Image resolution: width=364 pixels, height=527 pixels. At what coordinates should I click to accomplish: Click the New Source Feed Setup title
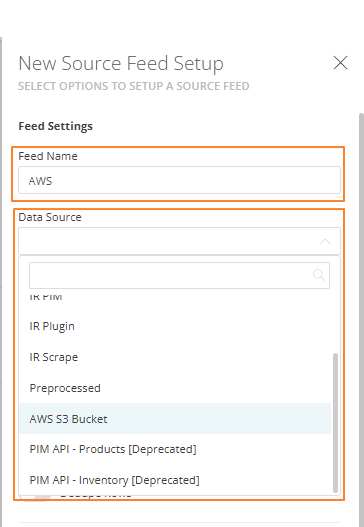[x=121, y=64]
